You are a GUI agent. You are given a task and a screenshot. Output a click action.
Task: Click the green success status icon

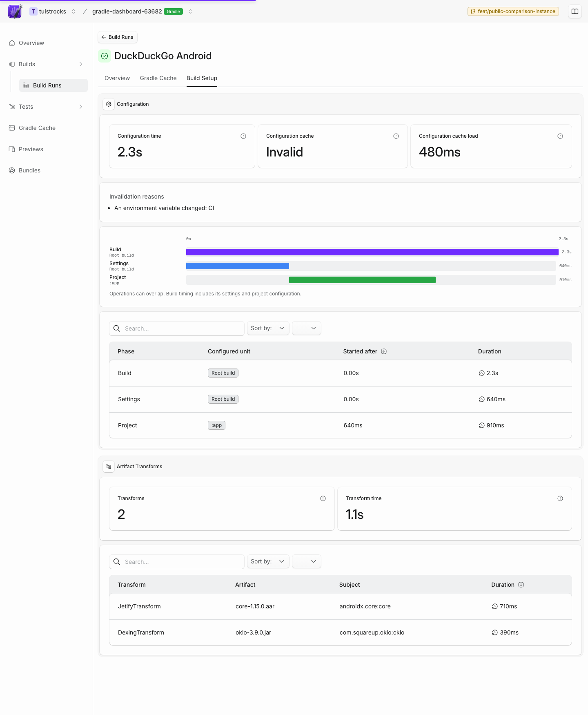(105, 56)
